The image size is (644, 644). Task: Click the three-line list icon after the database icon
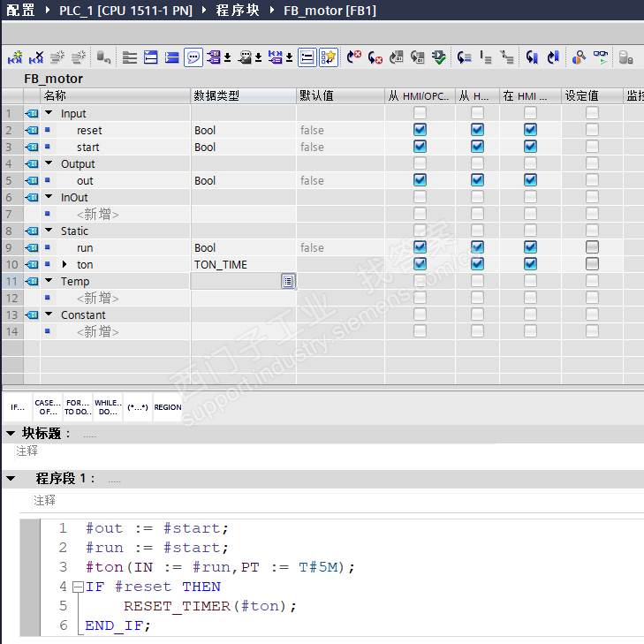click(130, 57)
